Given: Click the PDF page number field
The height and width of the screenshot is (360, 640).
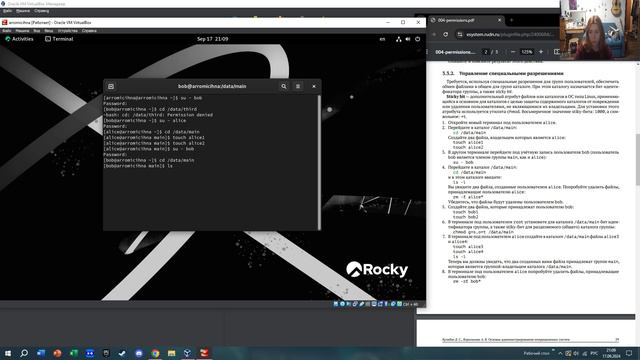Looking at the screenshot, I should [486, 52].
